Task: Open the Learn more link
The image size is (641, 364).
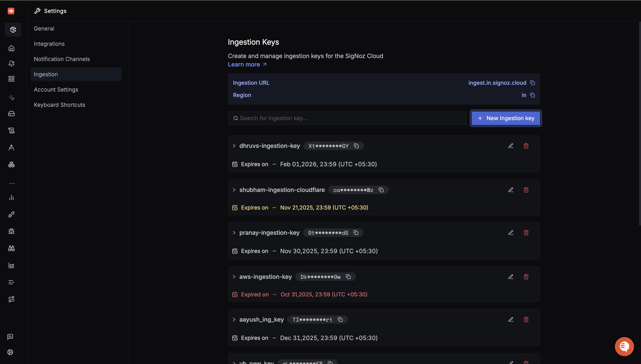Action: coord(244,64)
